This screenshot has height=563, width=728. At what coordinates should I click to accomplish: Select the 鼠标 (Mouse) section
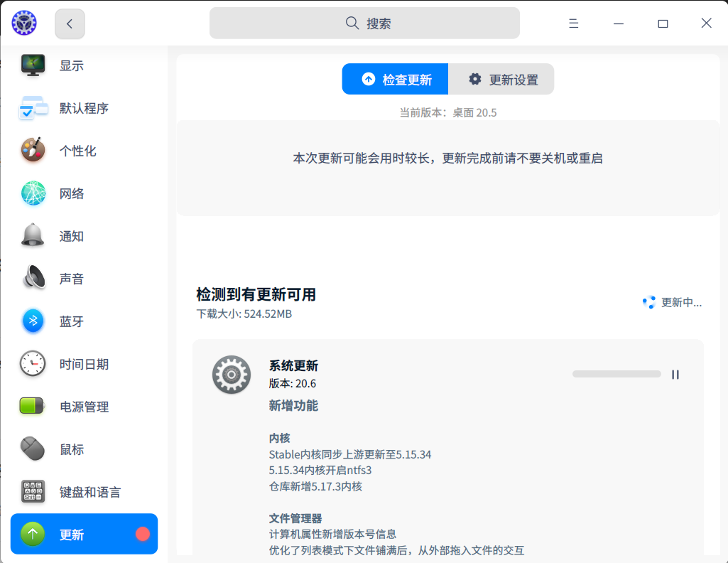point(71,449)
